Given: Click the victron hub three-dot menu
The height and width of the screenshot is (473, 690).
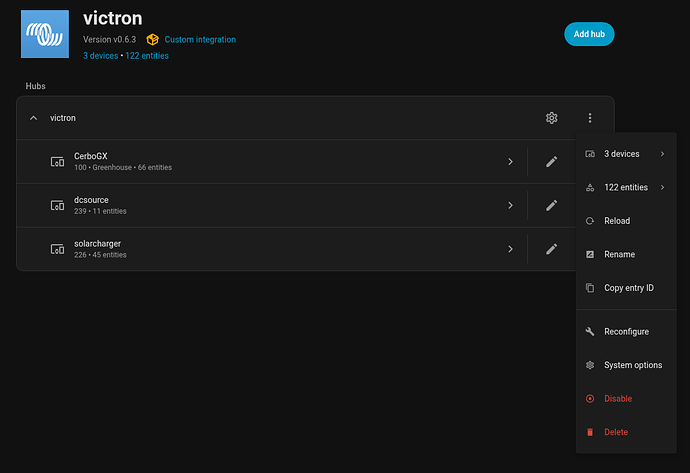Looking at the screenshot, I should tap(590, 118).
